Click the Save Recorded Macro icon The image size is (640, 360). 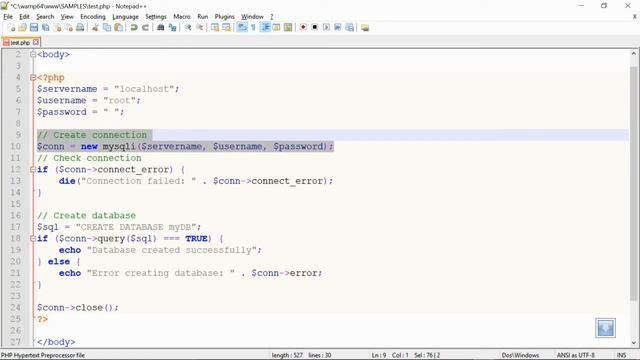click(x=349, y=28)
